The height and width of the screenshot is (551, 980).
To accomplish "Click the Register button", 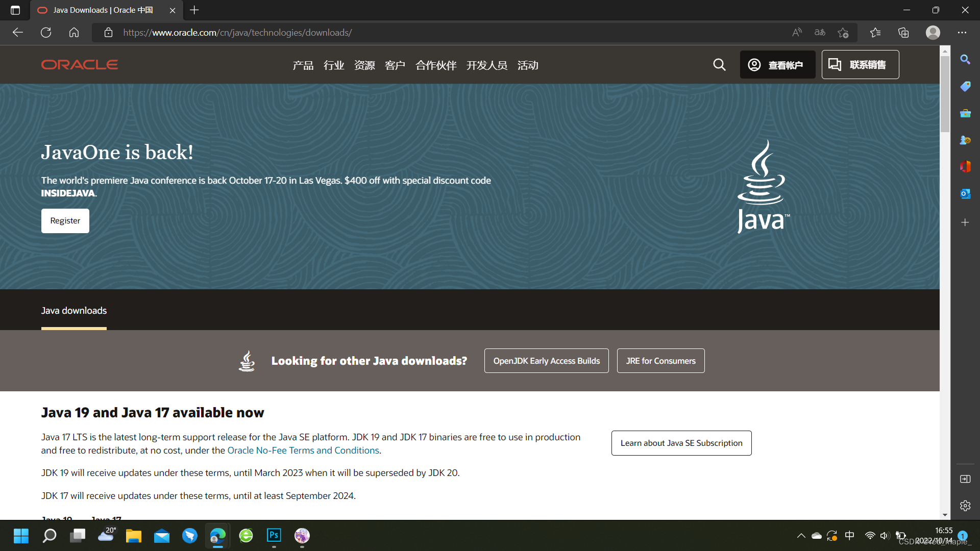I will click(x=65, y=221).
